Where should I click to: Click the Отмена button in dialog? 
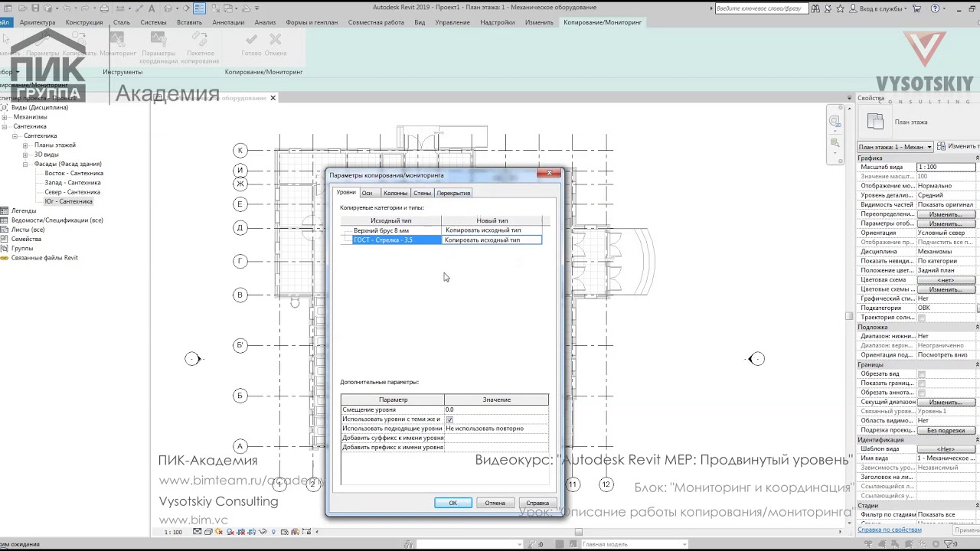click(495, 503)
